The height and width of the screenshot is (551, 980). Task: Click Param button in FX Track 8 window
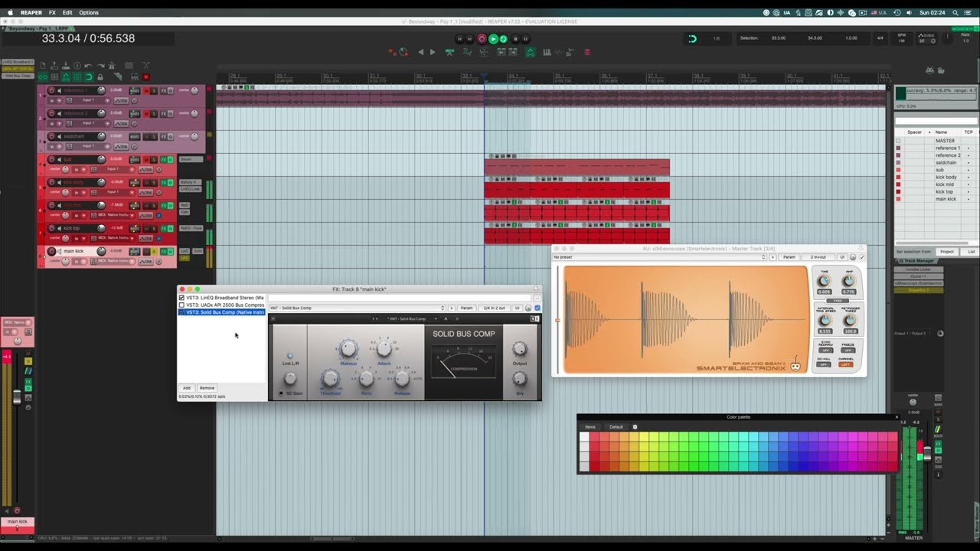coord(466,308)
